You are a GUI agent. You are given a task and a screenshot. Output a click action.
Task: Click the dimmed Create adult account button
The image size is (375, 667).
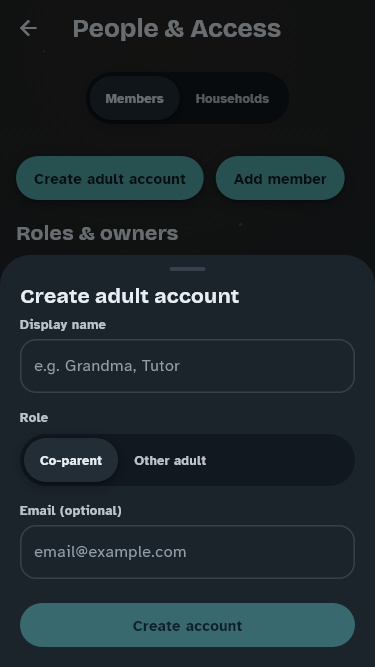point(110,178)
